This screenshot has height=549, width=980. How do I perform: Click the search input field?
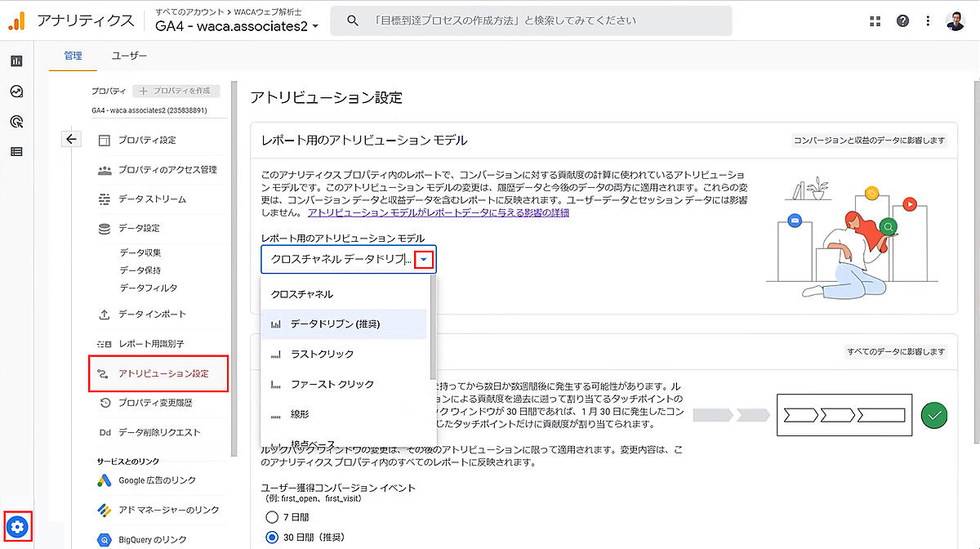pos(531,20)
